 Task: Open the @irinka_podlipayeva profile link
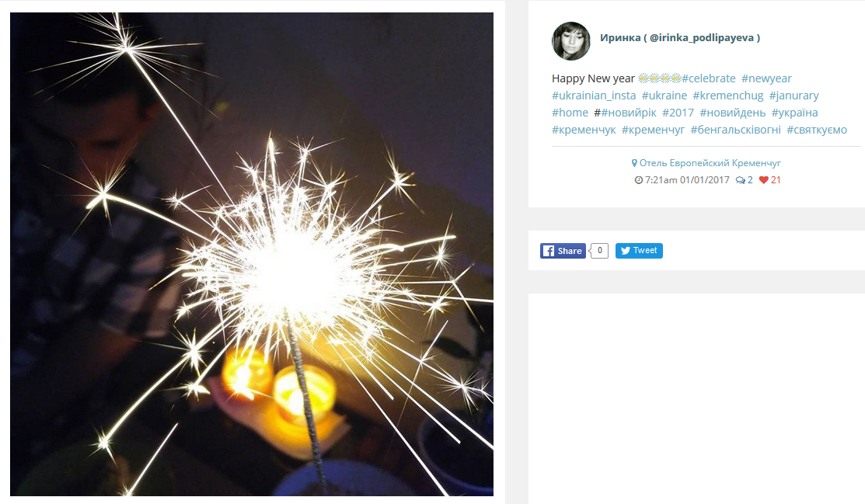(701, 37)
